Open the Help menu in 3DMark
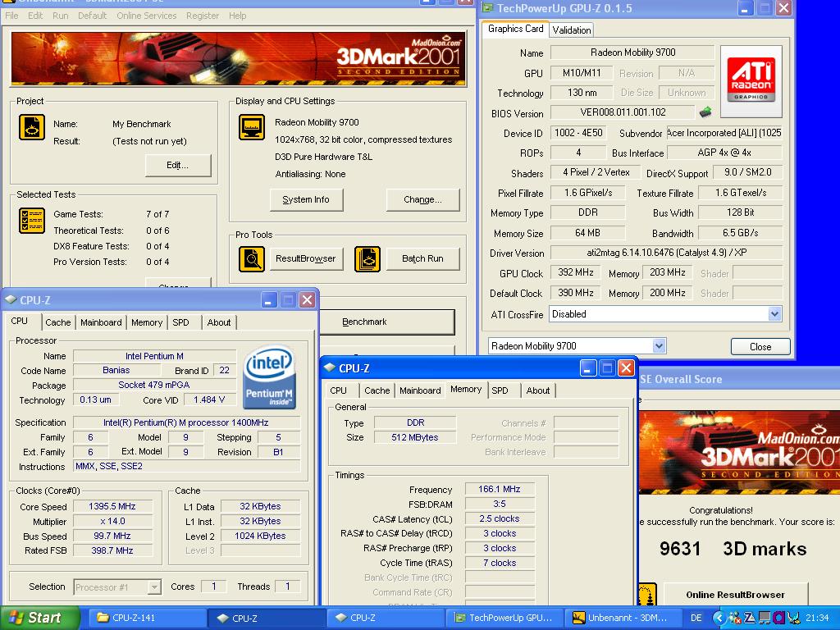This screenshot has height=630, width=840. point(238,16)
